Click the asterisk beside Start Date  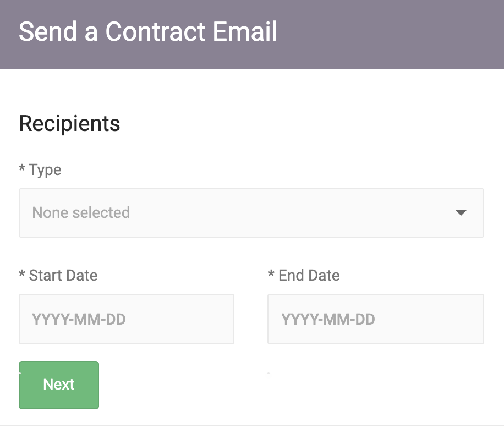pos(22,275)
